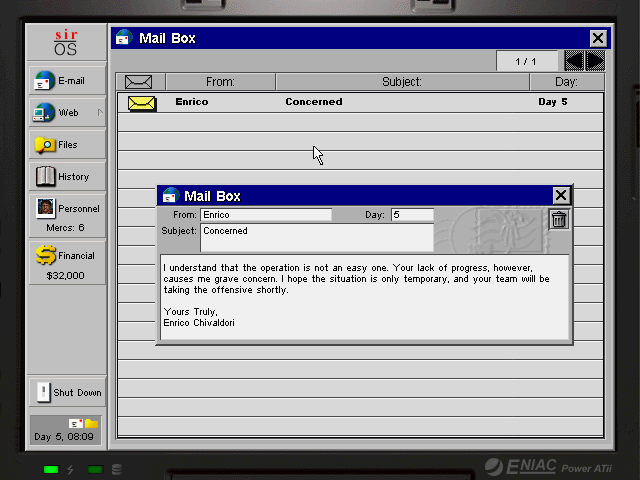
Task: Close the main Mail Box window
Action: click(x=598, y=38)
